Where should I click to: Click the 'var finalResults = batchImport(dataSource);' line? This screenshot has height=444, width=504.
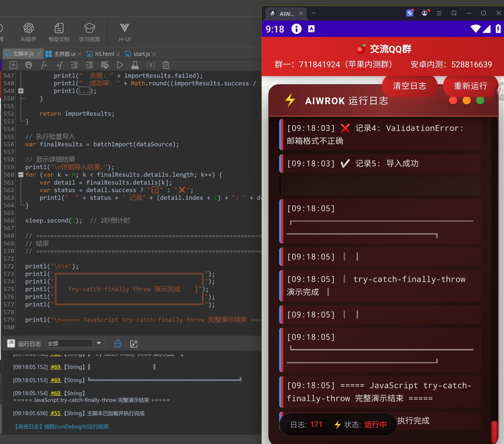(102, 144)
